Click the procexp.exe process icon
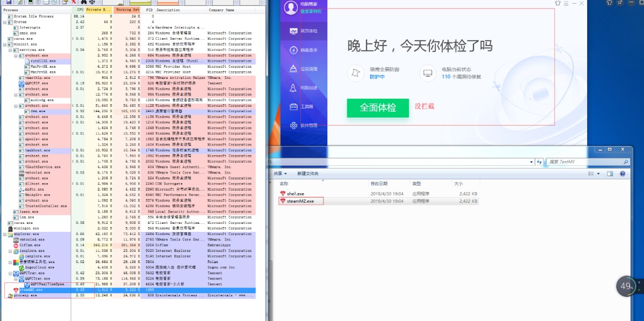Screen dimensions: 644x321 pyautogui.click(x=10, y=296)
